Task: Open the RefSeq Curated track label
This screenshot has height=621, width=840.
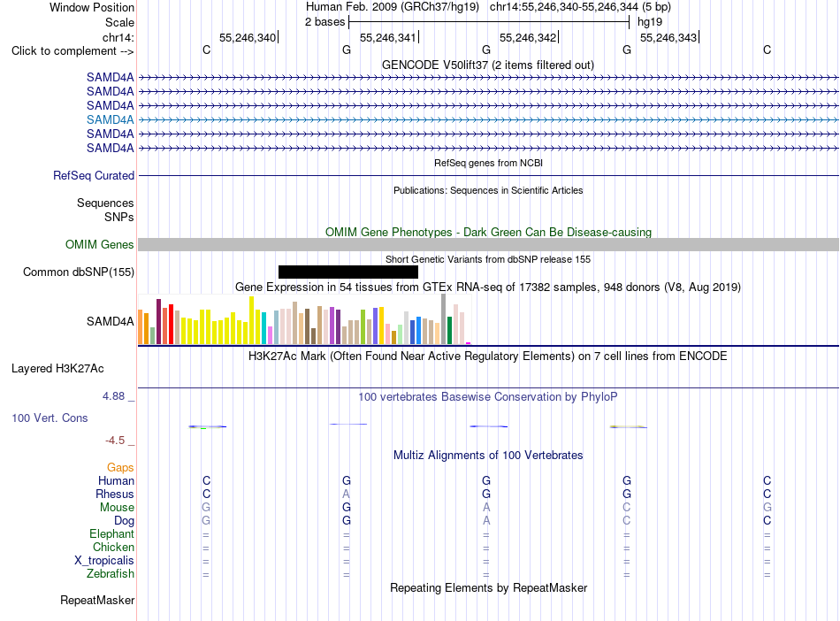Action: (x=93, y=176)
